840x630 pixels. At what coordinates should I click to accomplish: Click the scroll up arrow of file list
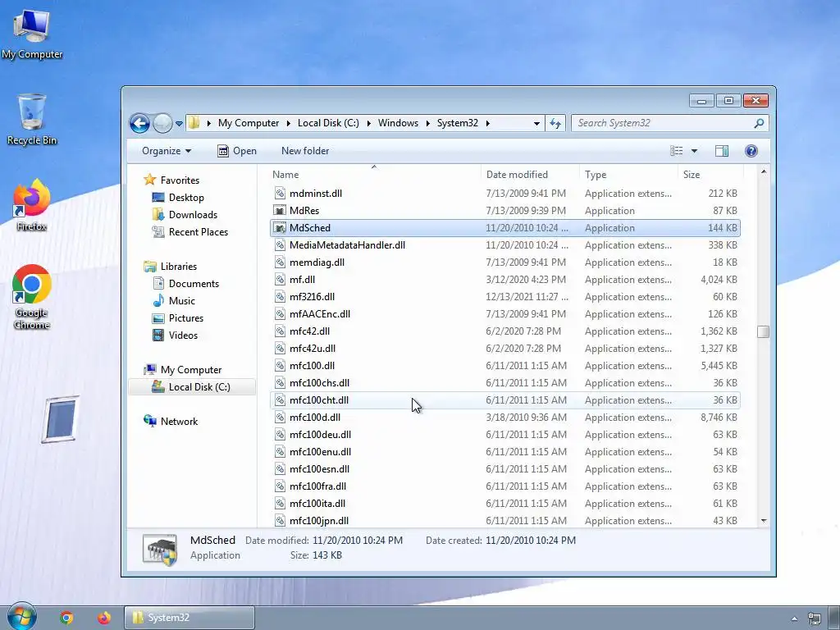tap(764, 172)
